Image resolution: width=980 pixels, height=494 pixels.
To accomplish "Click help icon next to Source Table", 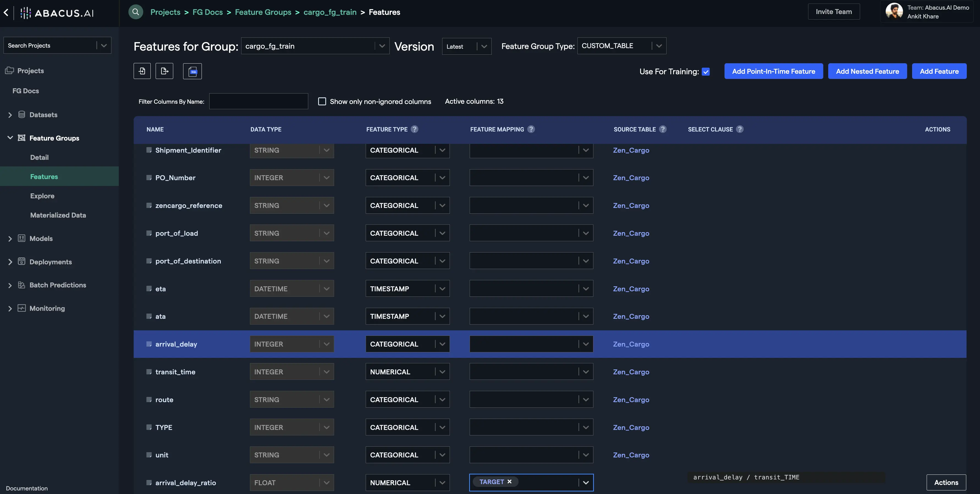I will click(x=662, y=129).
